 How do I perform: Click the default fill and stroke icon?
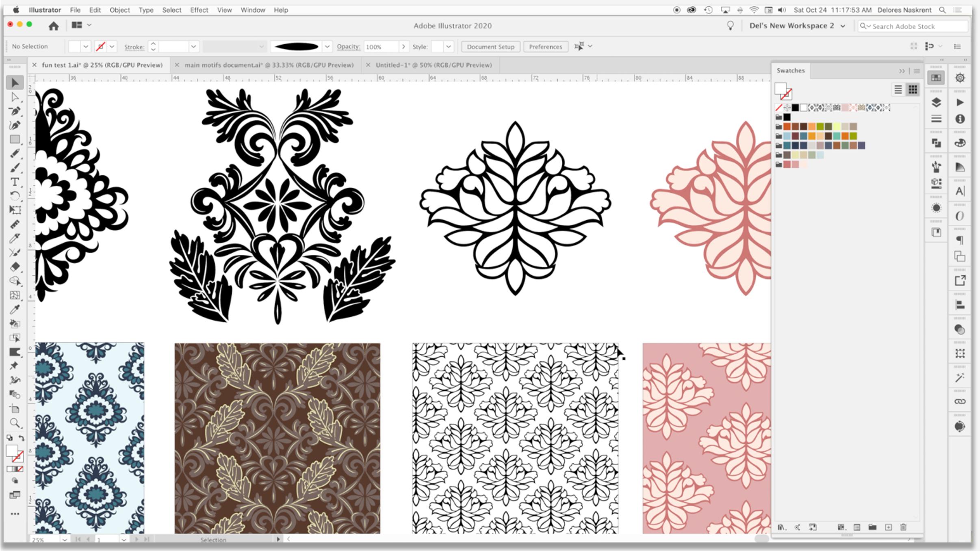click(9, 438)
